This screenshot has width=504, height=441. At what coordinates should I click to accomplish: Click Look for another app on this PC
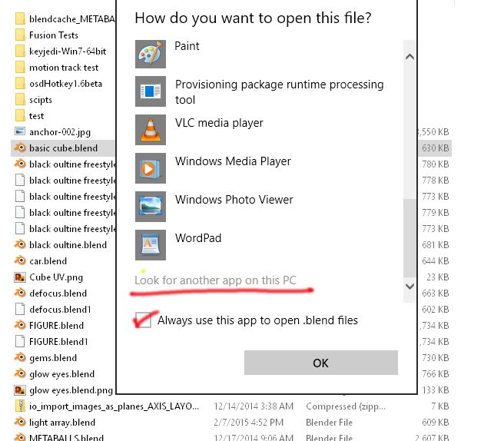[215, 280]
